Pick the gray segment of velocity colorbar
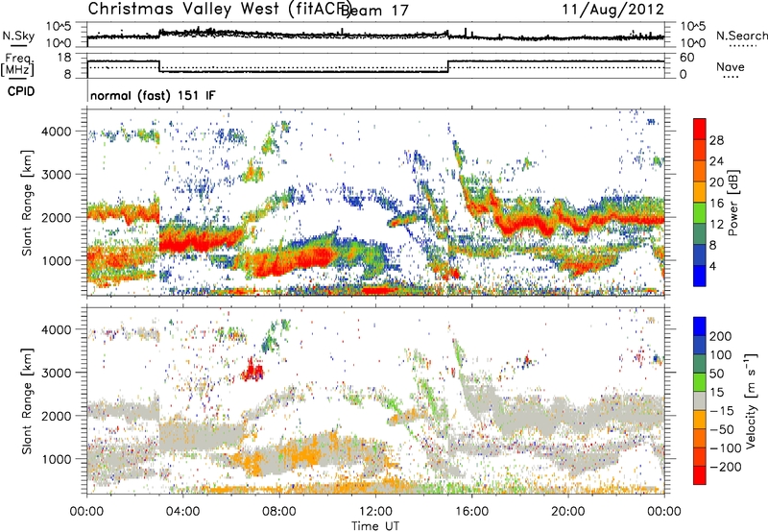Screen dimensions: 768x532 point(700,400)
